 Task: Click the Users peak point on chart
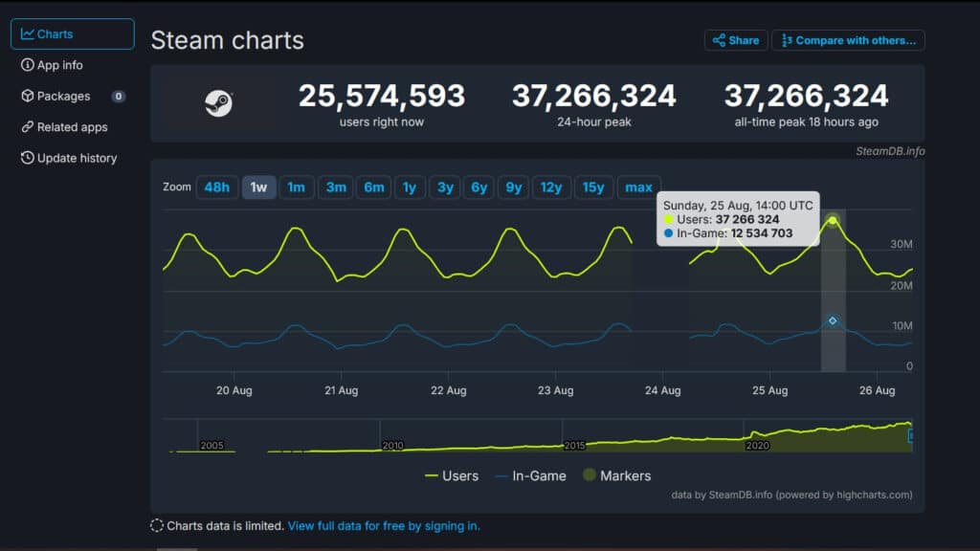click(833, 221)
